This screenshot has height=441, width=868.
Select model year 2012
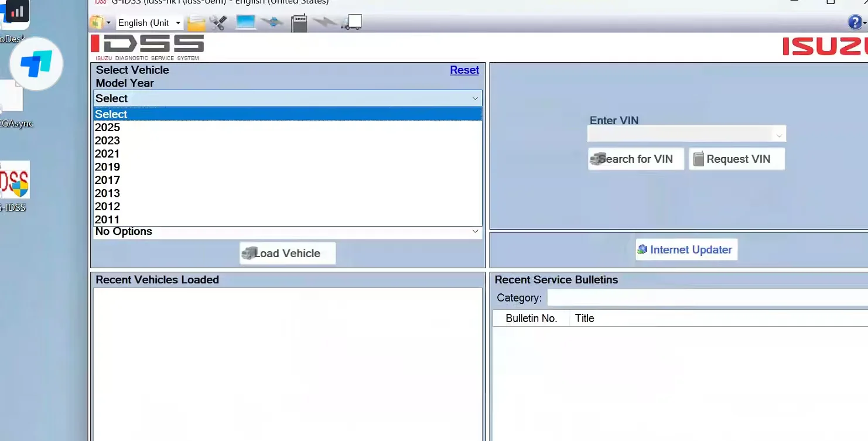tap(288, 207)
